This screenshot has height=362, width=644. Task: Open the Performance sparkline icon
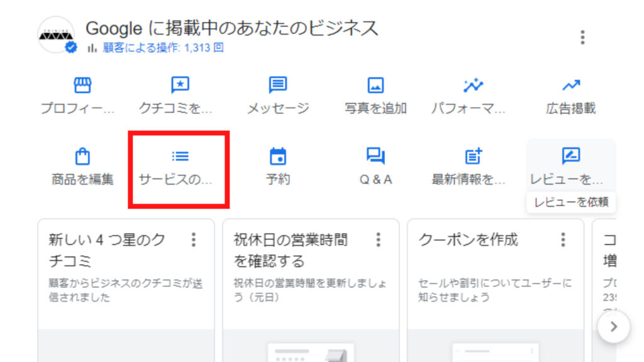tap(473, 85)
